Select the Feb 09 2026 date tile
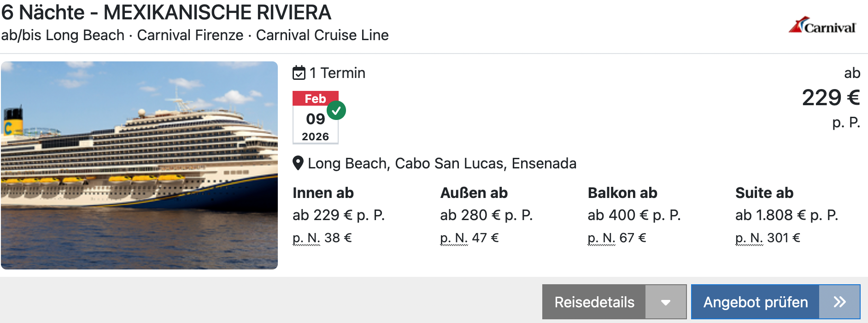The width and height of the screenshot is (868, 323). [x=315, y=118]
